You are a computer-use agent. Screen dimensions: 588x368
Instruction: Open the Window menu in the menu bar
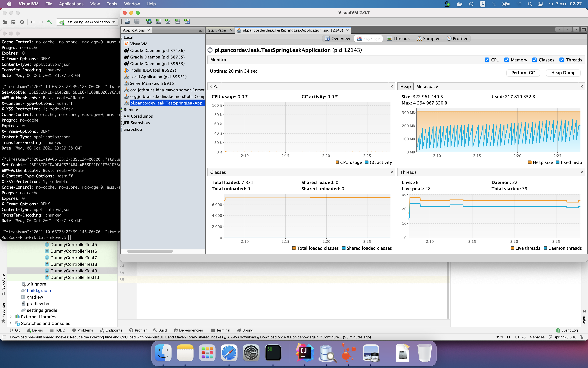[132, 4]
